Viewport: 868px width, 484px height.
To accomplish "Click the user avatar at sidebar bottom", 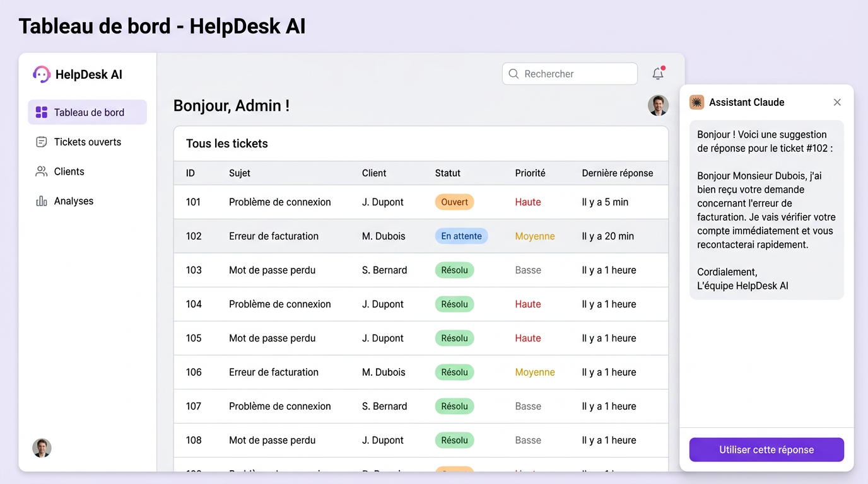I will click(x=42, y=448).
